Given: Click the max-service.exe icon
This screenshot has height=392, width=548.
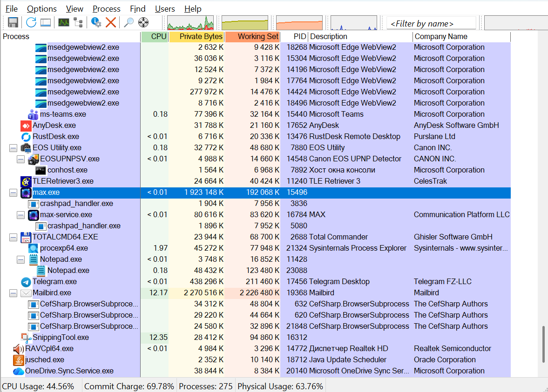Looking at the screenshot, I should click(x=33, y=215).
